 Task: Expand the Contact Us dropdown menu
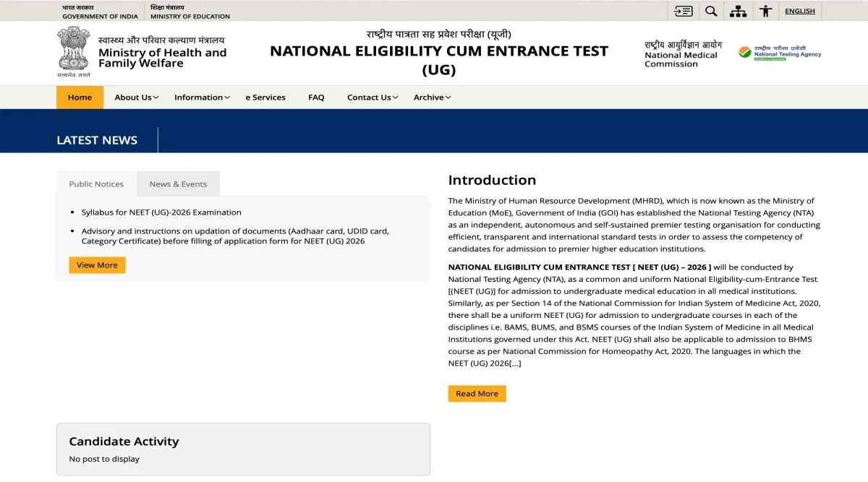373,98
